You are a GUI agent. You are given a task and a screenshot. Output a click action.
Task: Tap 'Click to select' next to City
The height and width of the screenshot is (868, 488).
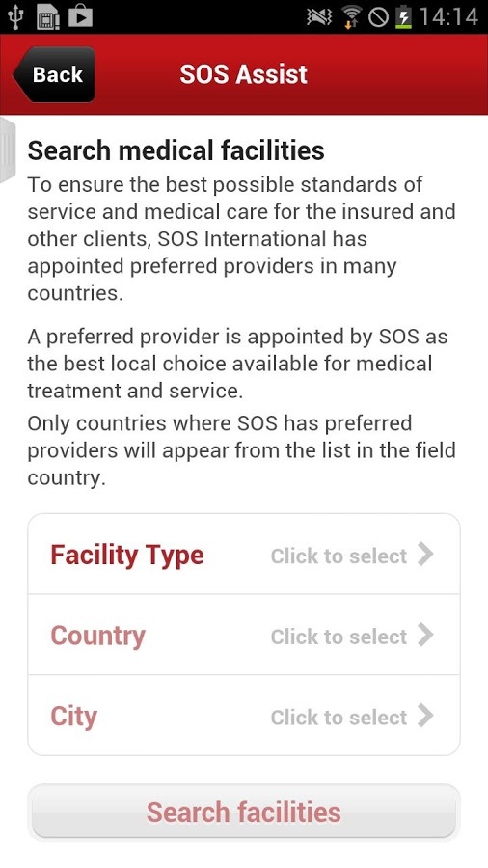coord(339,718)
